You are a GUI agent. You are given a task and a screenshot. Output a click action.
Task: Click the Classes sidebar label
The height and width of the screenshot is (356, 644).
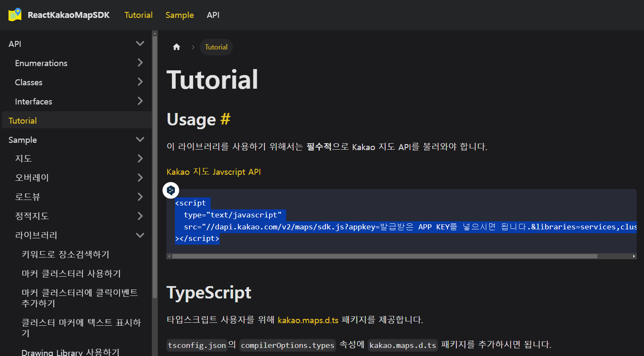(29, 82)
